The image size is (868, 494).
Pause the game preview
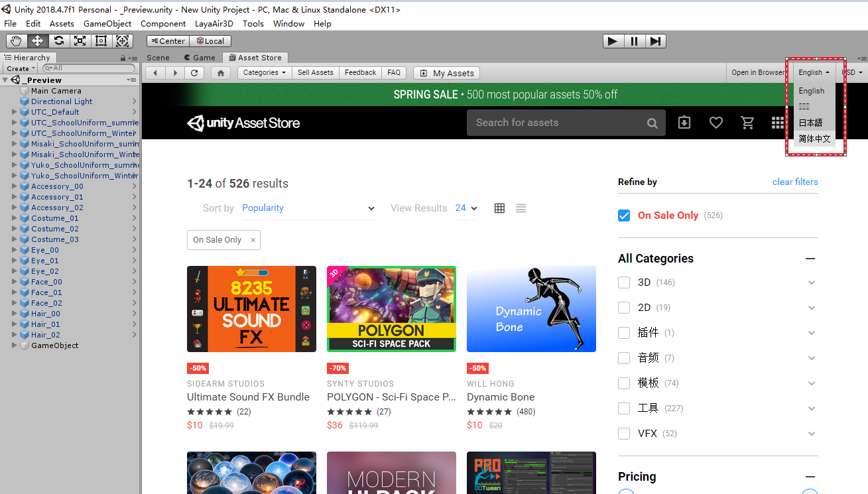[x=634, y=41]
